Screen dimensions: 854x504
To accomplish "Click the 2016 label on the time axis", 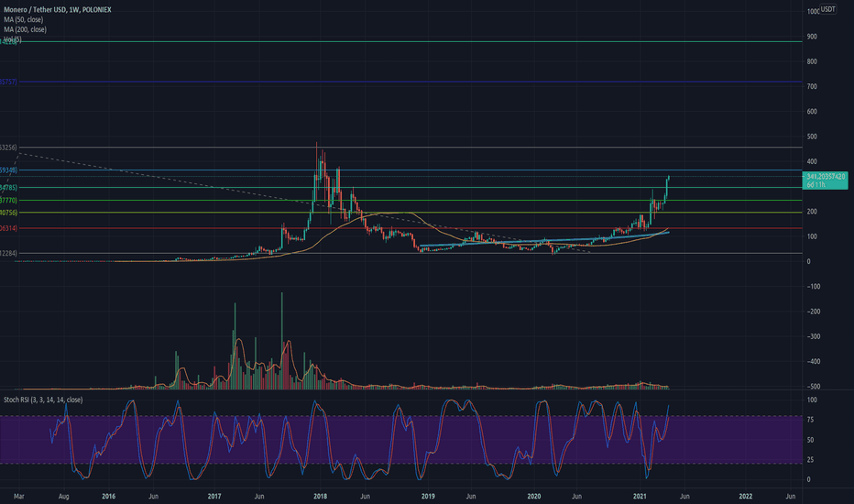I will [108, 497].
